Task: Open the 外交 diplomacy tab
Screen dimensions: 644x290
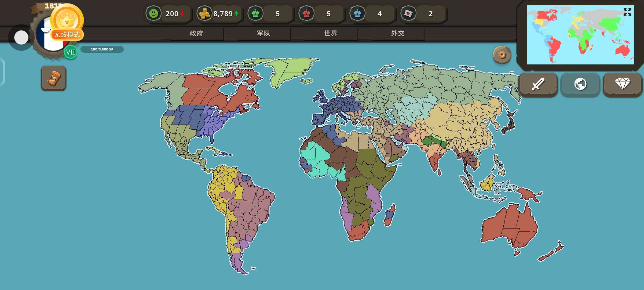Action: coord(398,33)
